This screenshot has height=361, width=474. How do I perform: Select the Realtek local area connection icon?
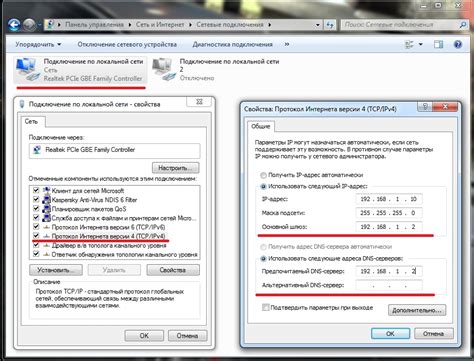(28, 70)
